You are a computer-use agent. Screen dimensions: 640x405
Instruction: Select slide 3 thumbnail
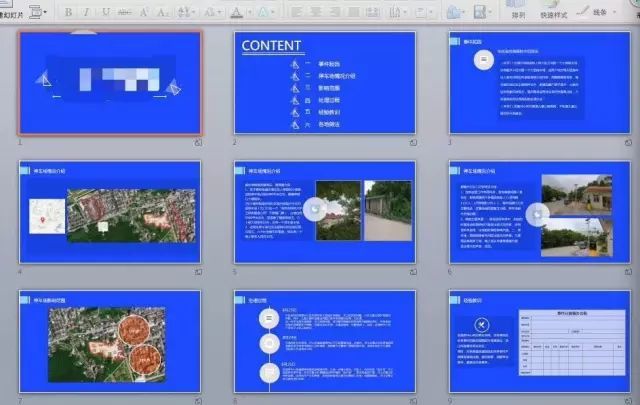tap(540, 83)
